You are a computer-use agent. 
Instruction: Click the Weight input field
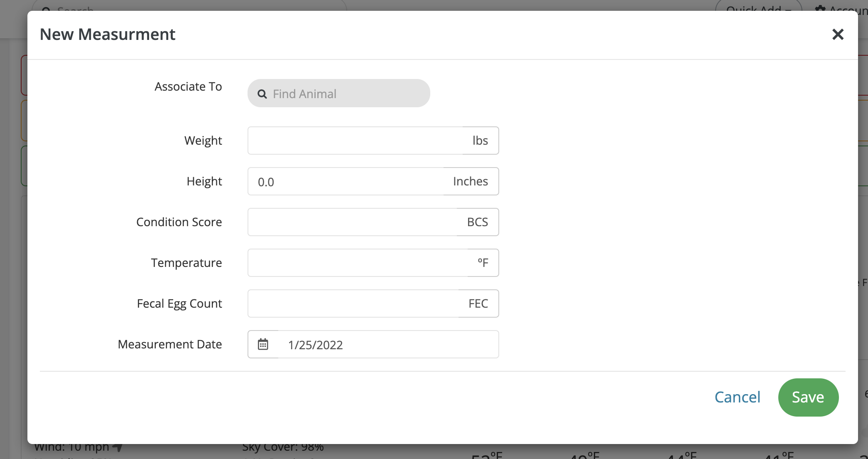[x=355, y=141]
